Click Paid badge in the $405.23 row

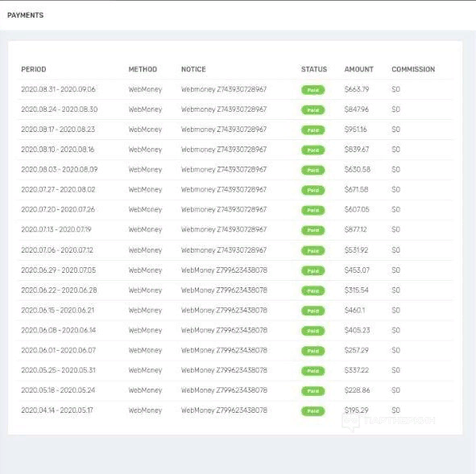coord(313,331)
